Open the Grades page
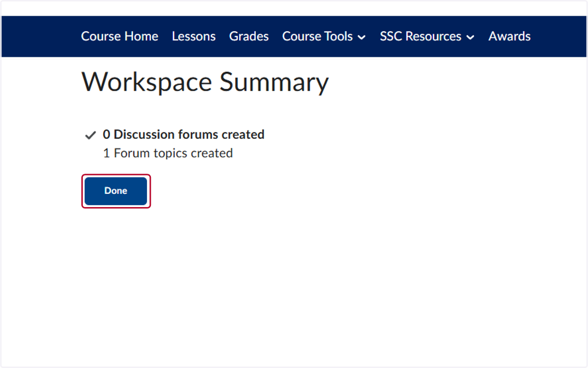This screenshot has width=588, height=368. [x=249, y=36]
